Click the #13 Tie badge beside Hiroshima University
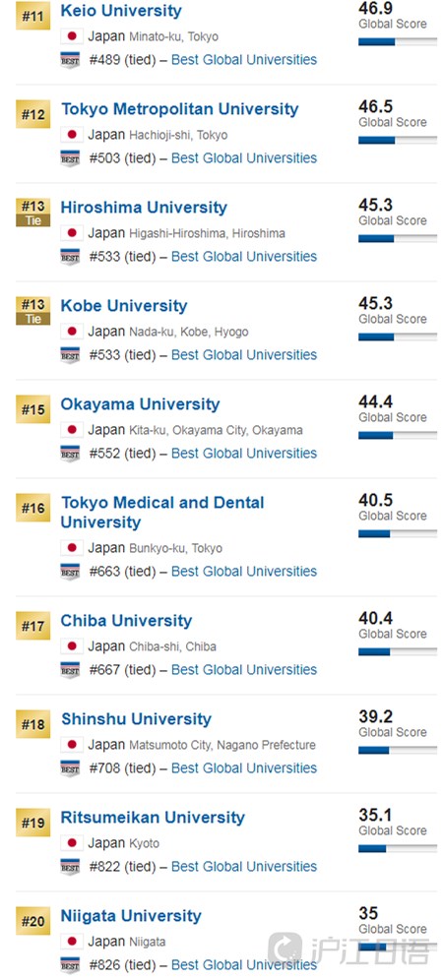 [33, 212]
